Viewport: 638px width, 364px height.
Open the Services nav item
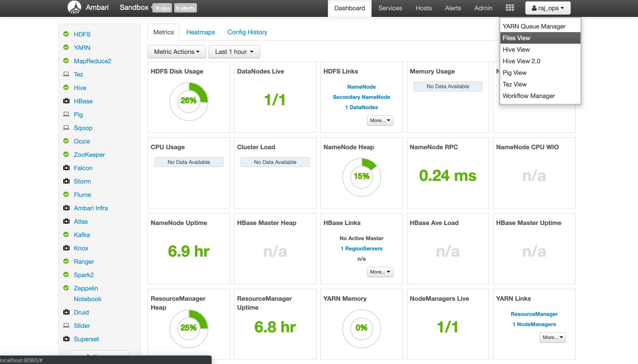[390, 8]
